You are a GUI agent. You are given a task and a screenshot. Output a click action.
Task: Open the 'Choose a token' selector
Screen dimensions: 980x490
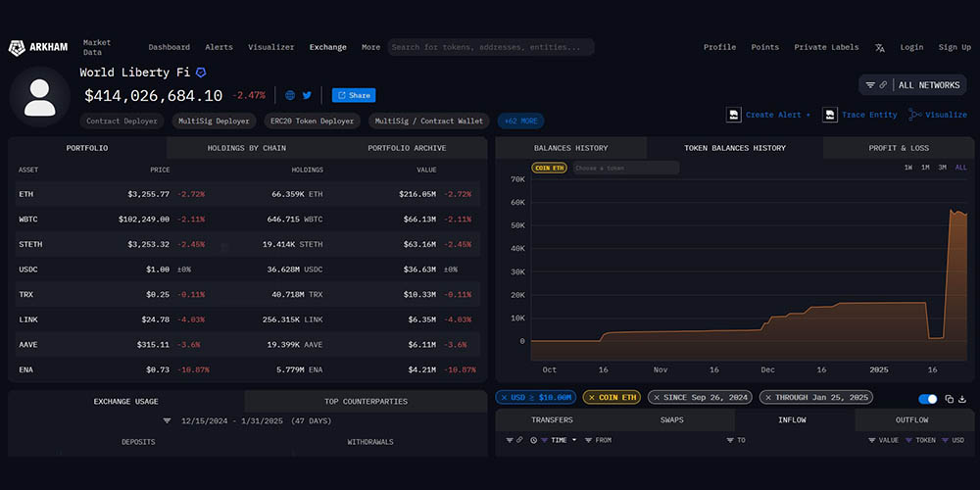pyautogui.click(x=625, y=169)
